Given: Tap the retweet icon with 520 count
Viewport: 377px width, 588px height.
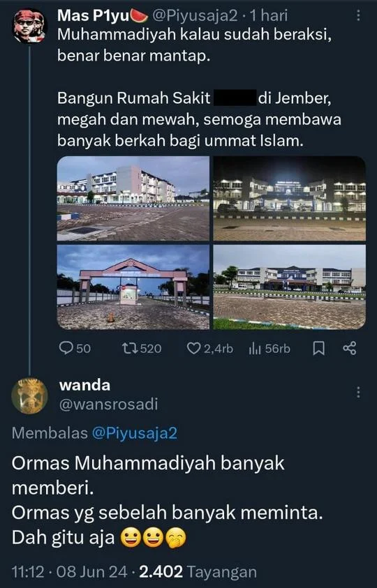Looking at the screenshot, I should (x=130, y=348).
